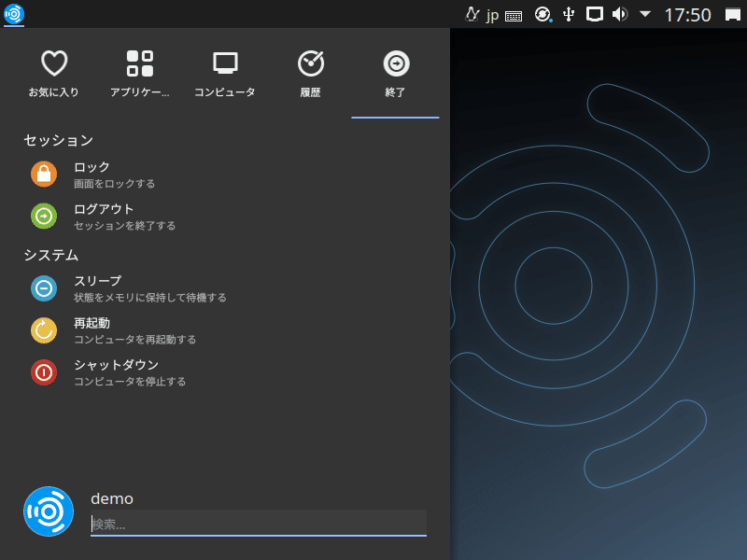Open the お気に入り favorites tab
This screenshot has width=747, height=560.
tap(54, 74)
